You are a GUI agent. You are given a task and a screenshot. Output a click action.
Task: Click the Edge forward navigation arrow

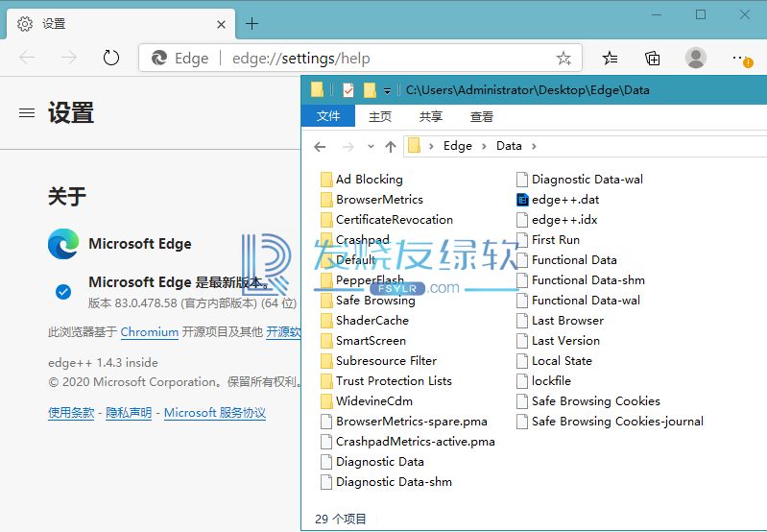pos(69,58)
